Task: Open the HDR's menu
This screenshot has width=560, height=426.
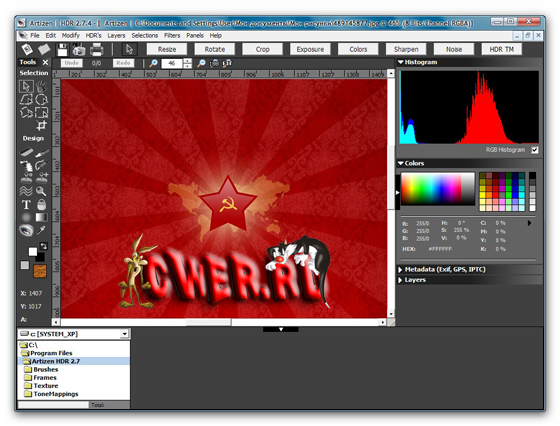Action: pyautogui.click(x=94, y=35)
